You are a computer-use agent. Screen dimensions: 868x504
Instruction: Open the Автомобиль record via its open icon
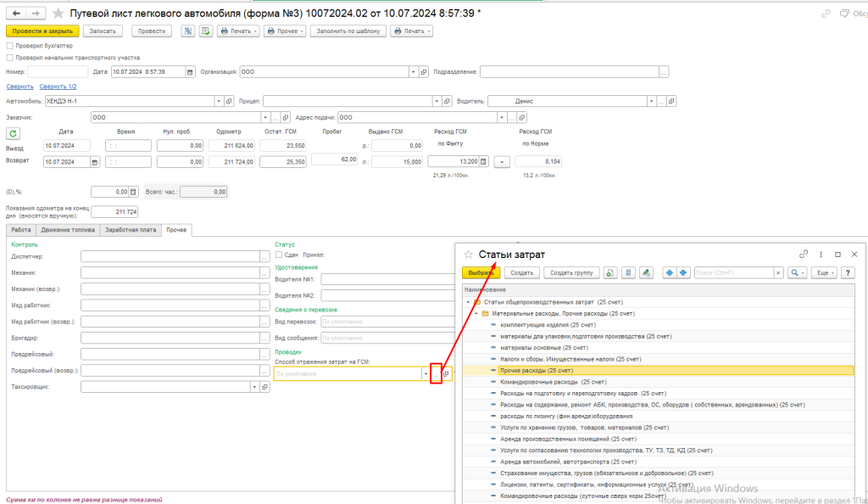coord(229,101)
